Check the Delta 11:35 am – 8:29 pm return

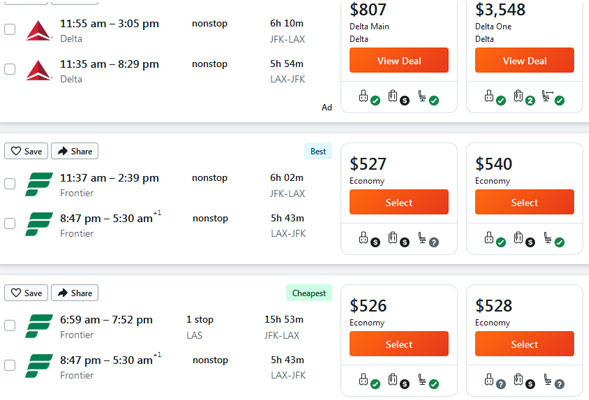10,69
